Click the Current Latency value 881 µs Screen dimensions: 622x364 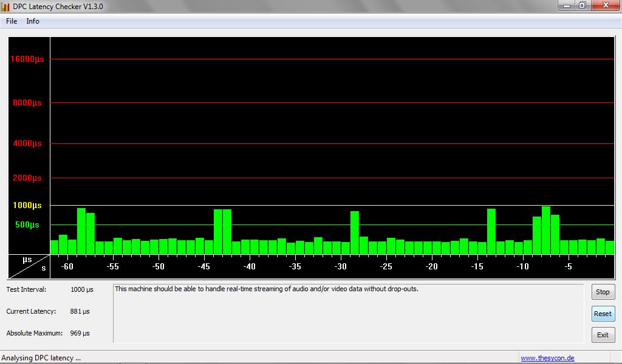click(x=80, y=311)
